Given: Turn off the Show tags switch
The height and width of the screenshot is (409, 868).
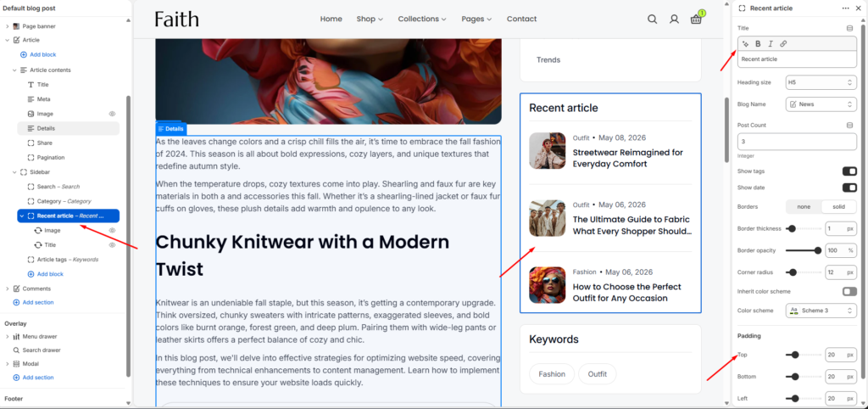Looking at the screenshot, I should [849, 171].
